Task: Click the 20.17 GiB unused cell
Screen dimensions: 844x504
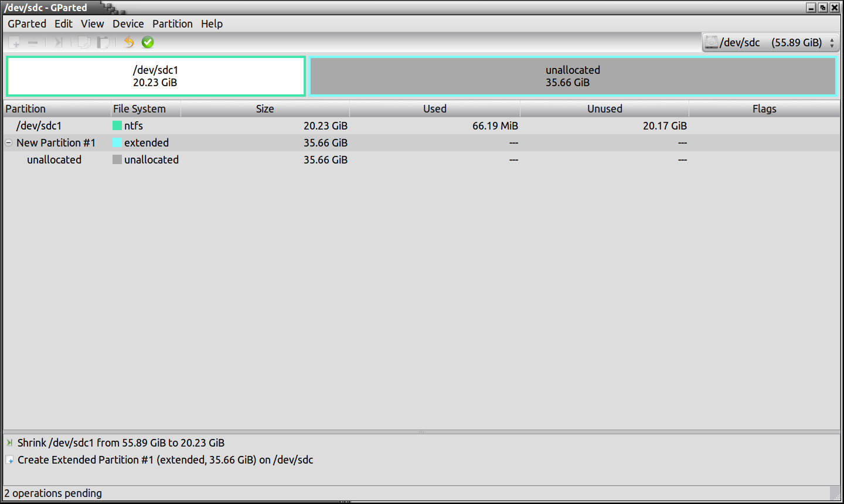Action: coord(665,126)
